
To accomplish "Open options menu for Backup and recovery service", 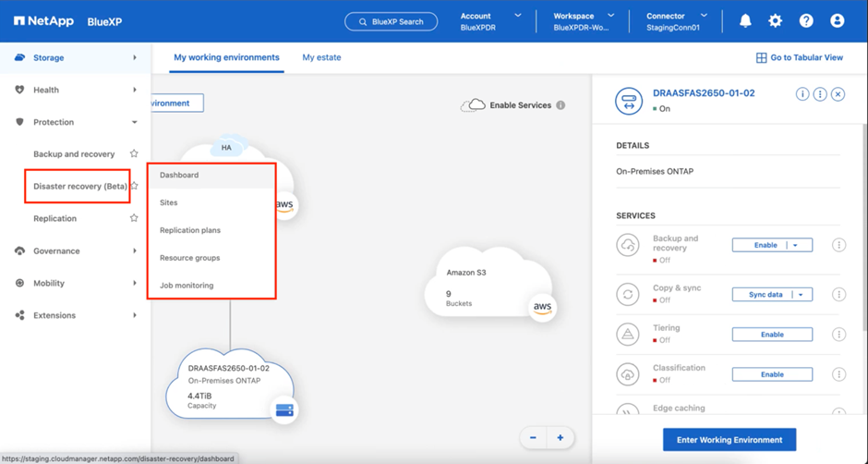I will tap(838, 245).
